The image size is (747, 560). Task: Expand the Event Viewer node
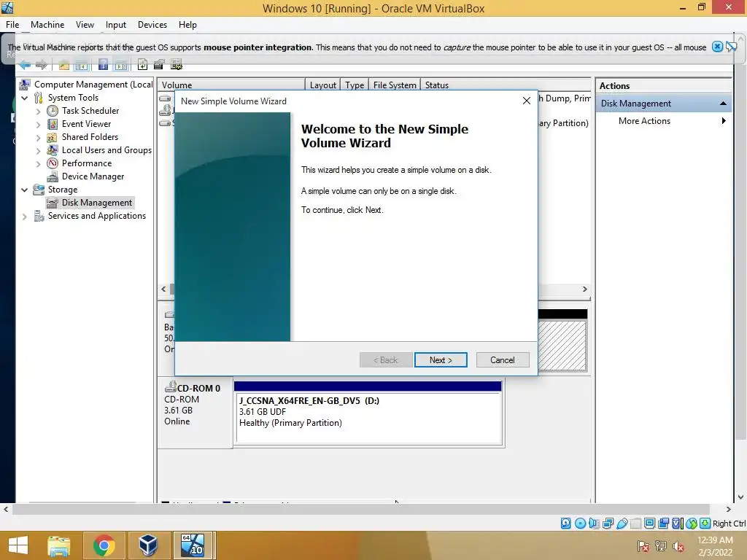(38, 124)
